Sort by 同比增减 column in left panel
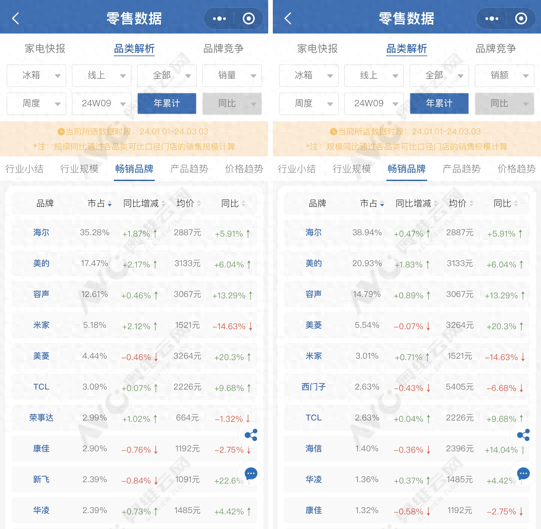Image resolution: width=541 pixels, height=529 pixels. pyautogui.click(x=144, y=204)
